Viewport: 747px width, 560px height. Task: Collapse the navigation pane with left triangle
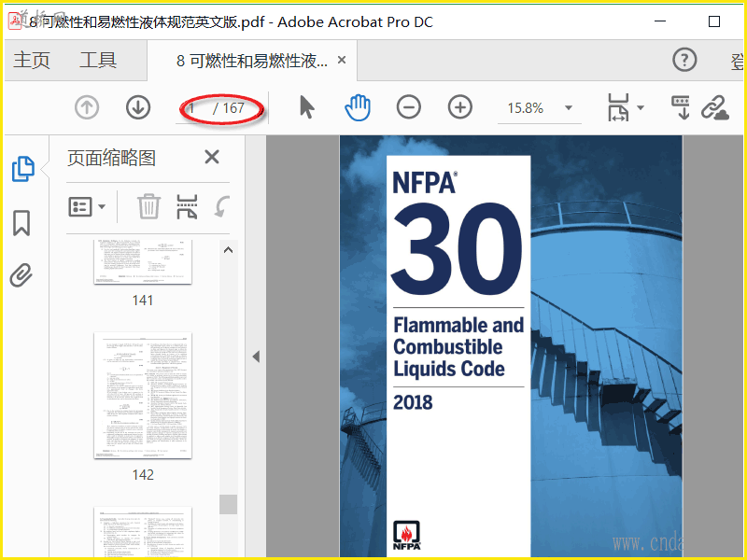pos(256,357)
